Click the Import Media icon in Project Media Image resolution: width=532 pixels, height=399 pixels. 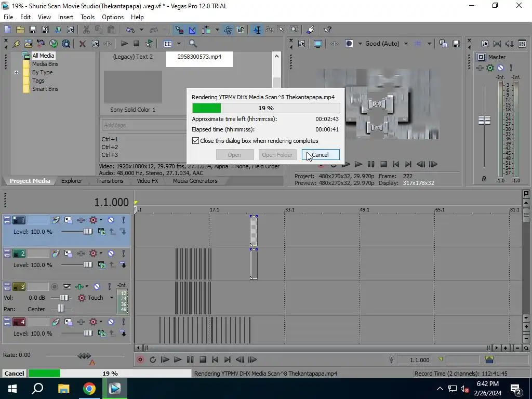coord(28,44)
